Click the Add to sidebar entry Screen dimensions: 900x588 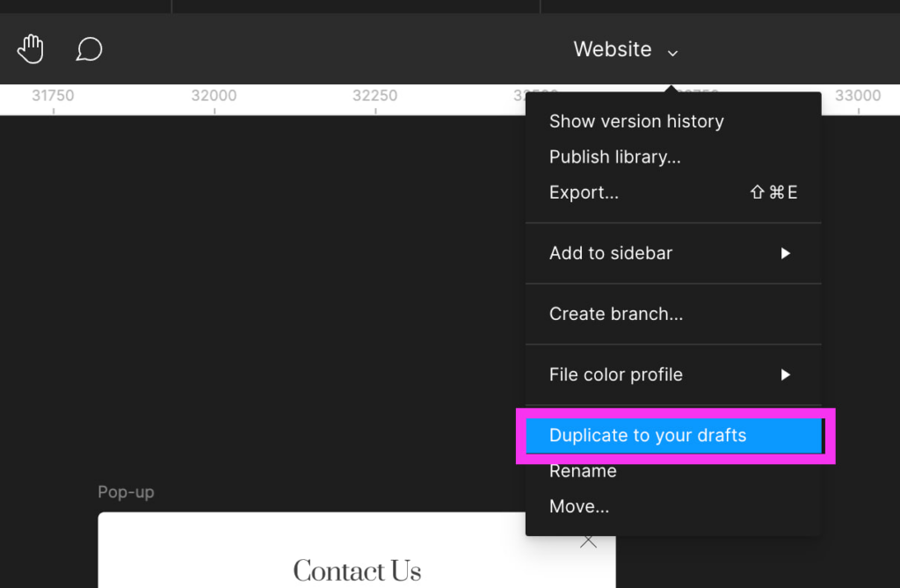pos(610,253)
